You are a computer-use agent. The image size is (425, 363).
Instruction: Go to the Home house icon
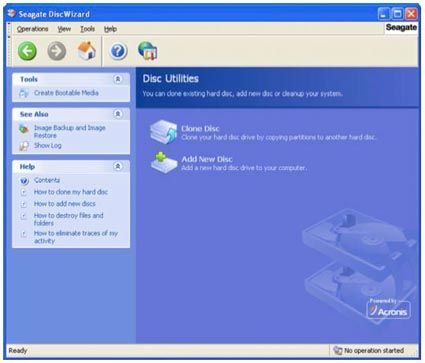86,51
